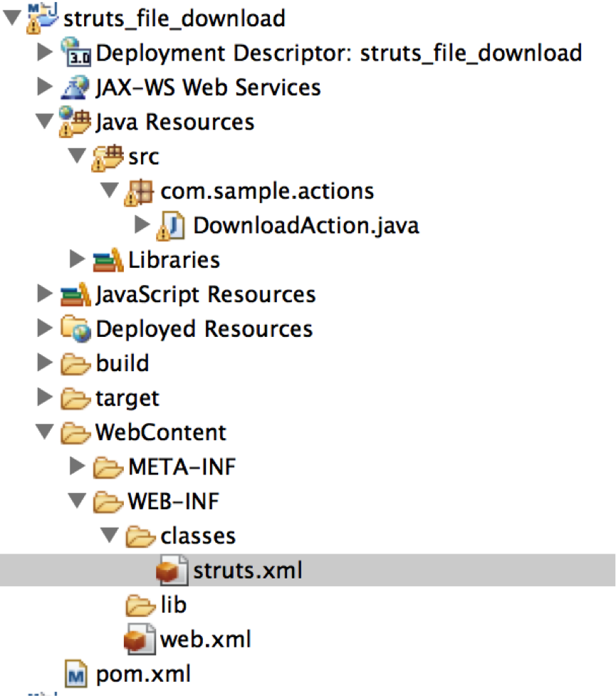Collapse the src source folder
The height and width of the screenshot is (696, 616).
(78, 156)
